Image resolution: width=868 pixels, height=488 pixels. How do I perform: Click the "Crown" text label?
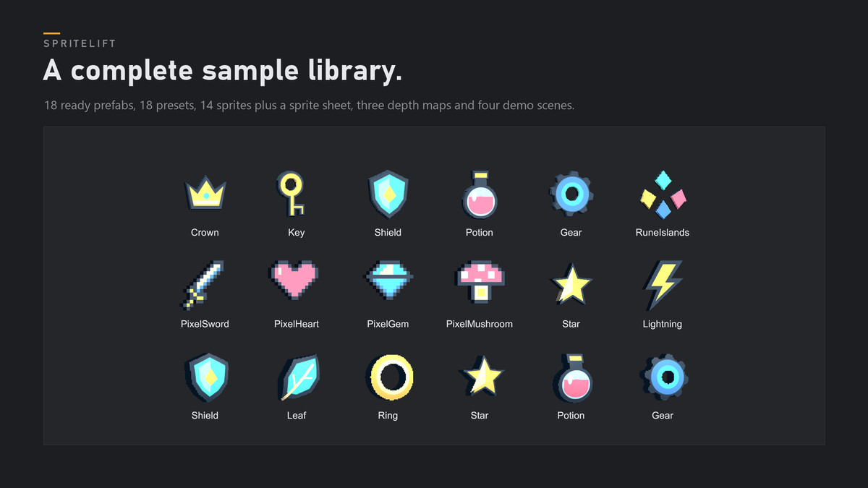pos(205,233)
